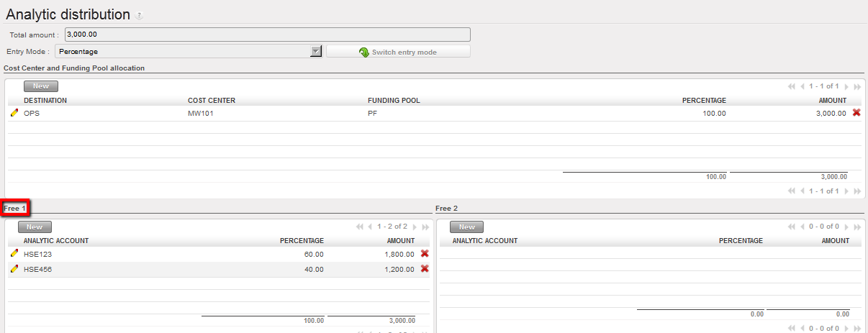Click the green refresh icon on Switch entry mode
The width and height of the screenshot is (868, 333).
click(364, 52)
